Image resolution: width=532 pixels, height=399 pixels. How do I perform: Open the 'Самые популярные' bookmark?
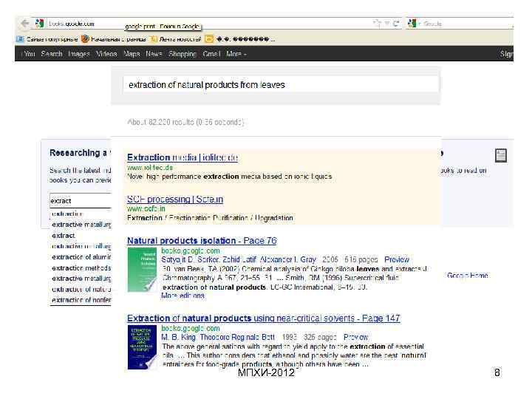click(x=47, y=39)
